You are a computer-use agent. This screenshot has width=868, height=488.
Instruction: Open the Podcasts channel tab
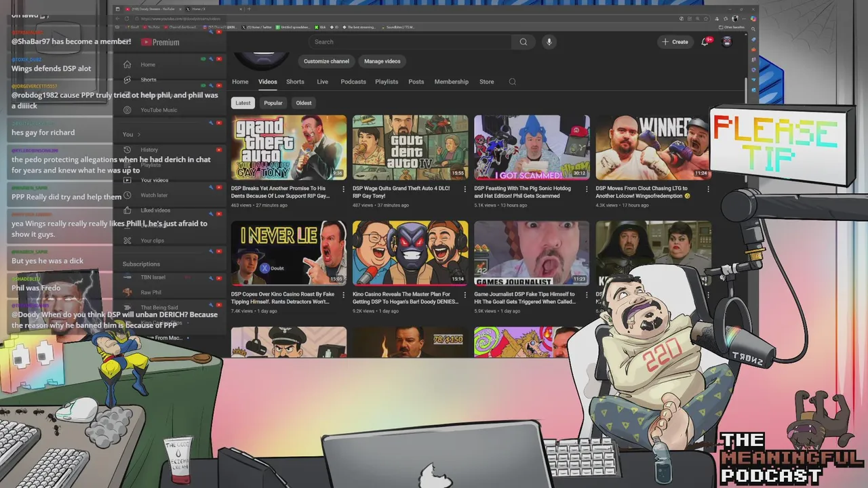pyautogui.click(x=353, y=81)
